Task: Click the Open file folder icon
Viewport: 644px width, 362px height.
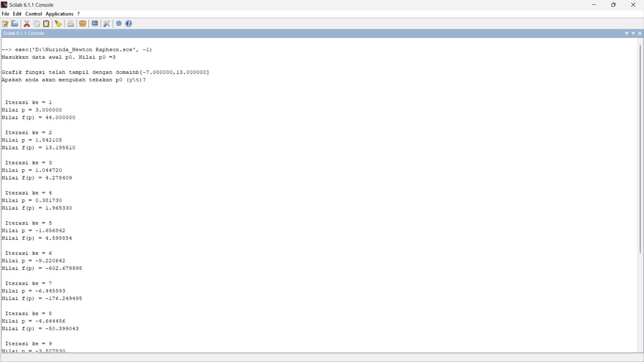Action: (15, 24)
